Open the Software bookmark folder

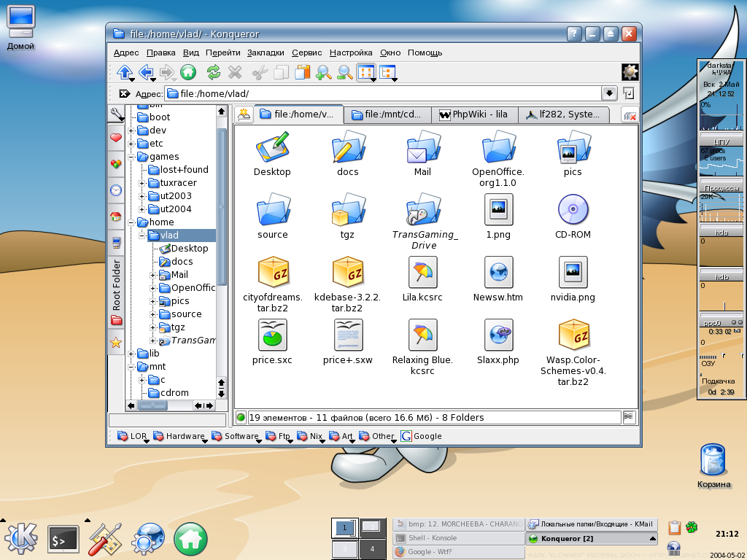(237, 436)
